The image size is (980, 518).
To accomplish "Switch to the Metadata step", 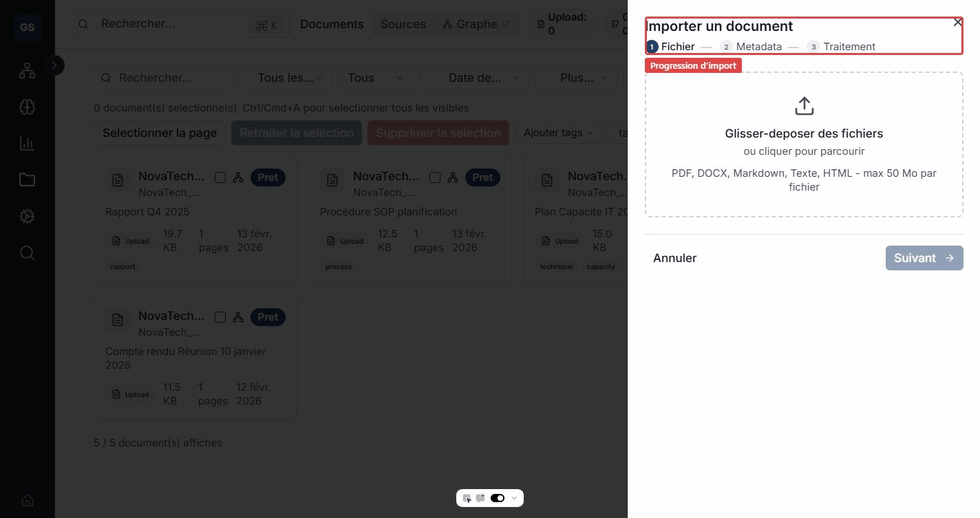I will pyautogui.click(x=758, y=47).
